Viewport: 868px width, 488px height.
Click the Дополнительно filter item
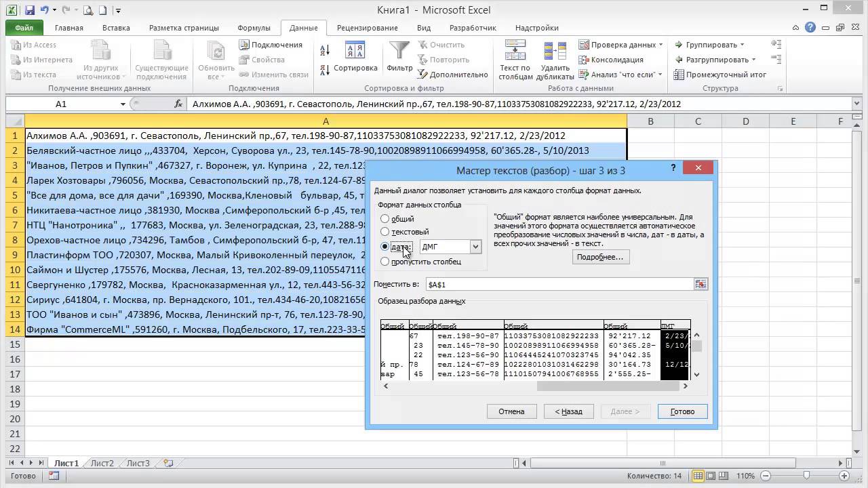(452, 75)
